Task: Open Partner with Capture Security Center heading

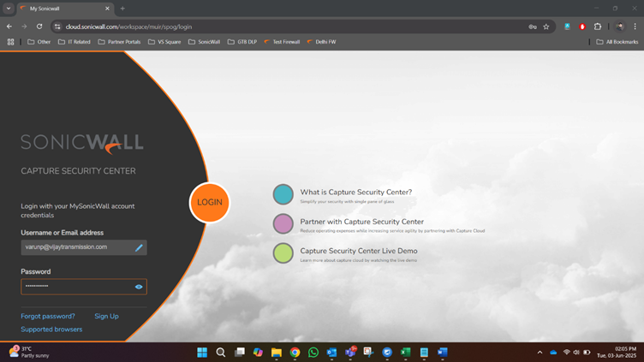Action: coord(362,222)
